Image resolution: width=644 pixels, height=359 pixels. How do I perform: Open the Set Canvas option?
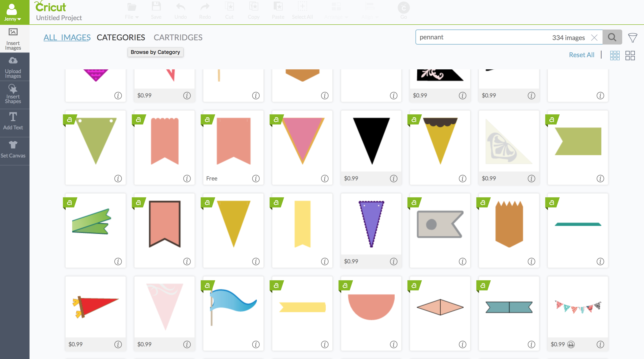click(x=13, y=150)
